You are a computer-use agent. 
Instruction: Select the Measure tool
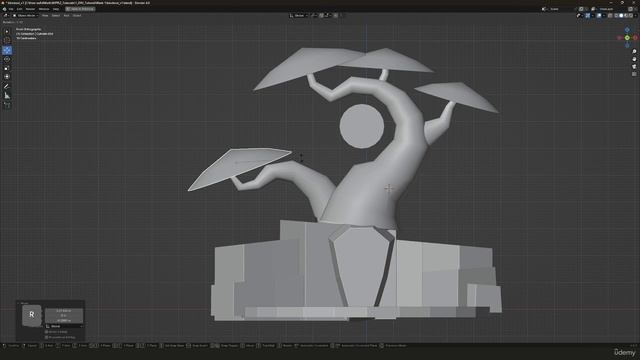point(7,95)
